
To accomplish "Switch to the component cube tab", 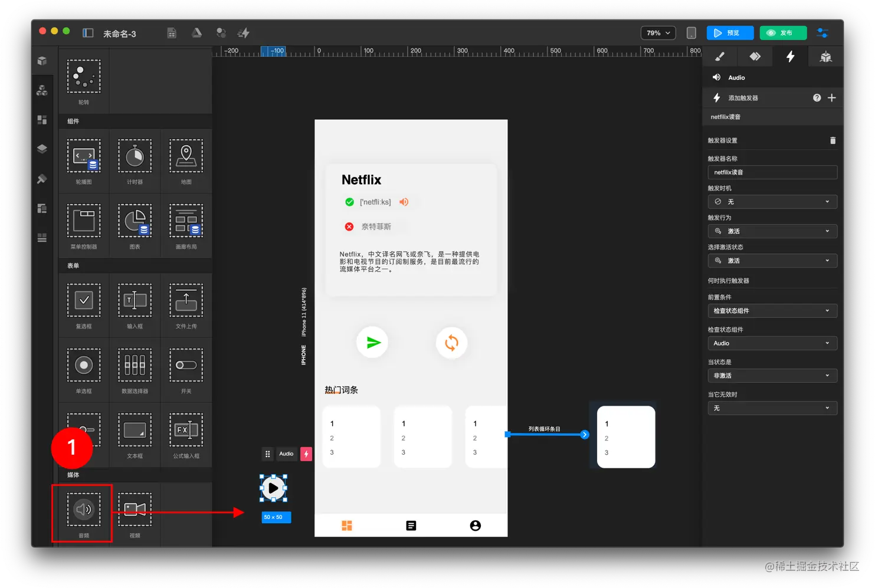I will tap(825, 57).
